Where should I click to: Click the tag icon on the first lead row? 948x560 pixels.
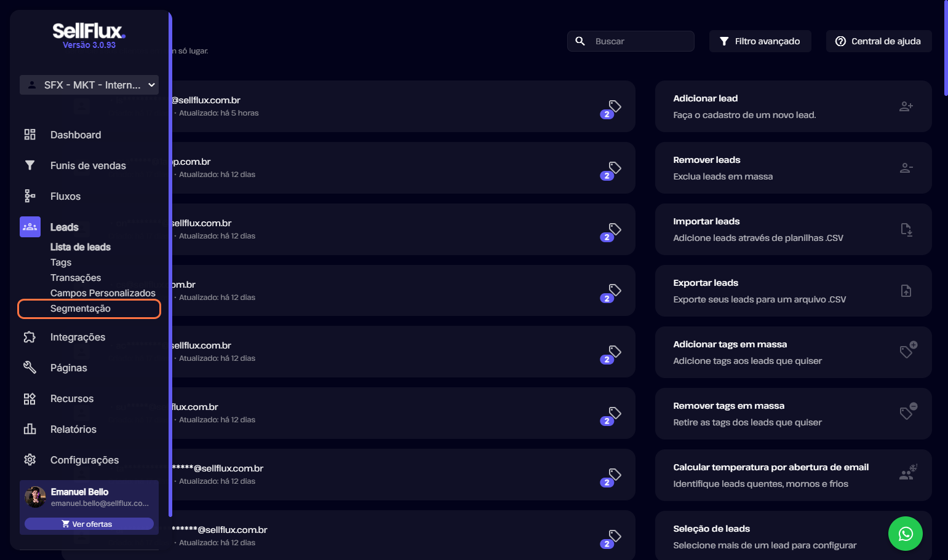click(615, 106)
